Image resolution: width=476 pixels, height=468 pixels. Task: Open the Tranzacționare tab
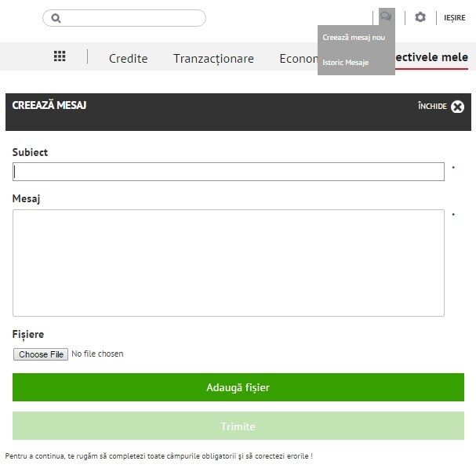(213, 58)
